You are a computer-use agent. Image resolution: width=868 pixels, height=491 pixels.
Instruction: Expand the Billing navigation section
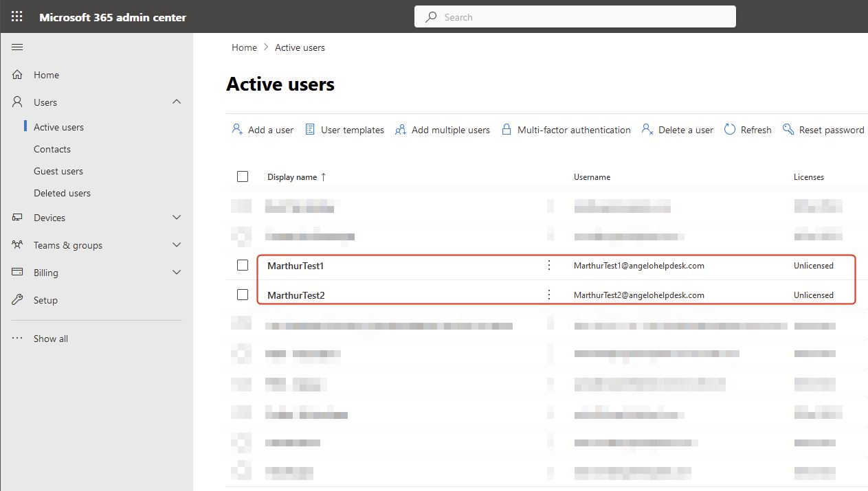177,272
